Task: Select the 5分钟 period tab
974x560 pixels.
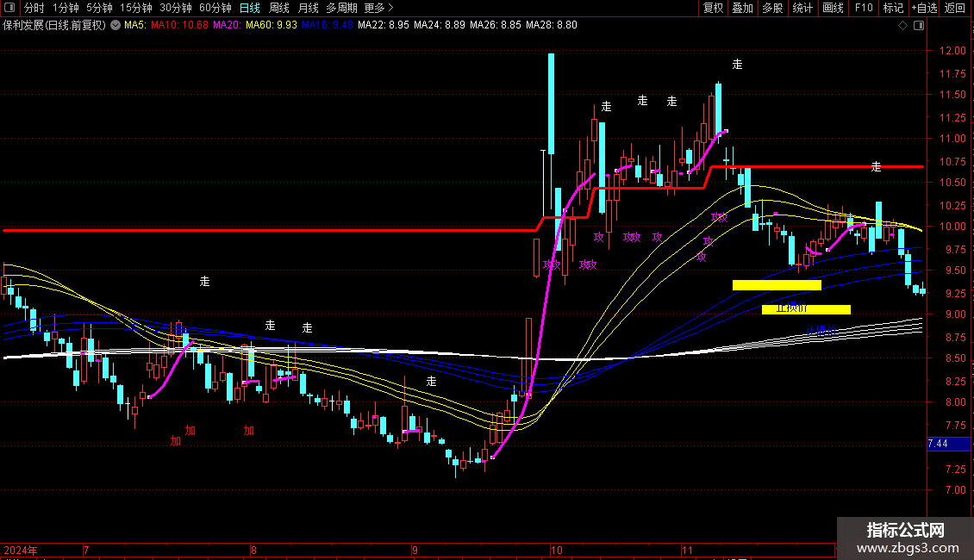Action: click(99, 8)
